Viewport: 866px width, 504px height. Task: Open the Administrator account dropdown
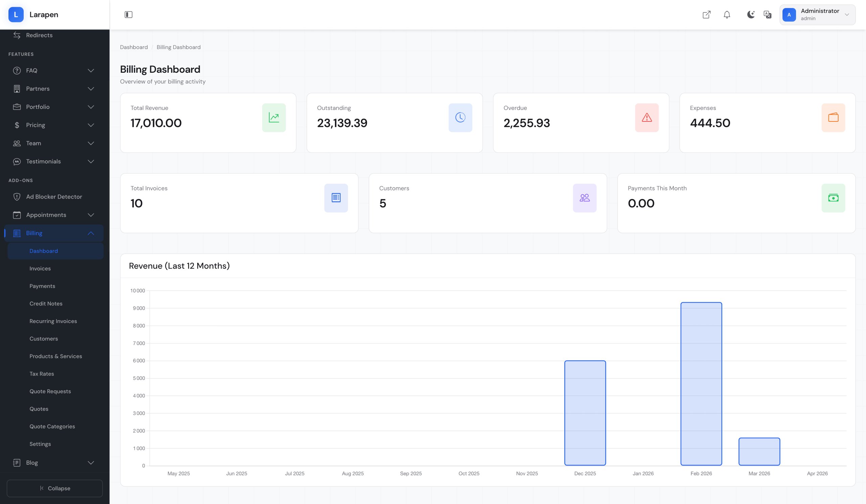tap(817, 15)
